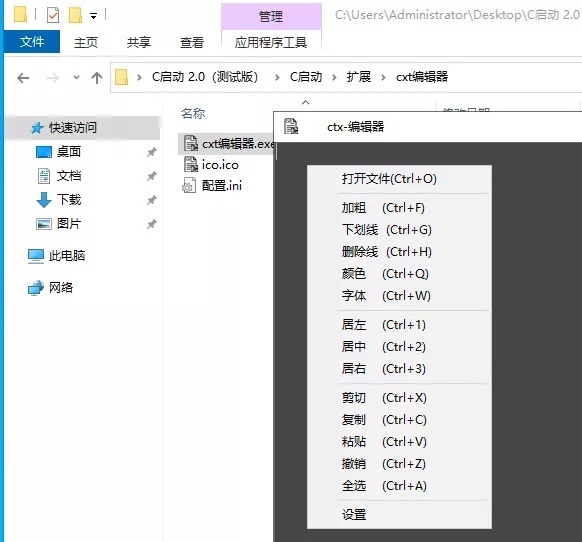
Task: Click the ctx-编辑器 window title icon
Action: pos(291,126)
